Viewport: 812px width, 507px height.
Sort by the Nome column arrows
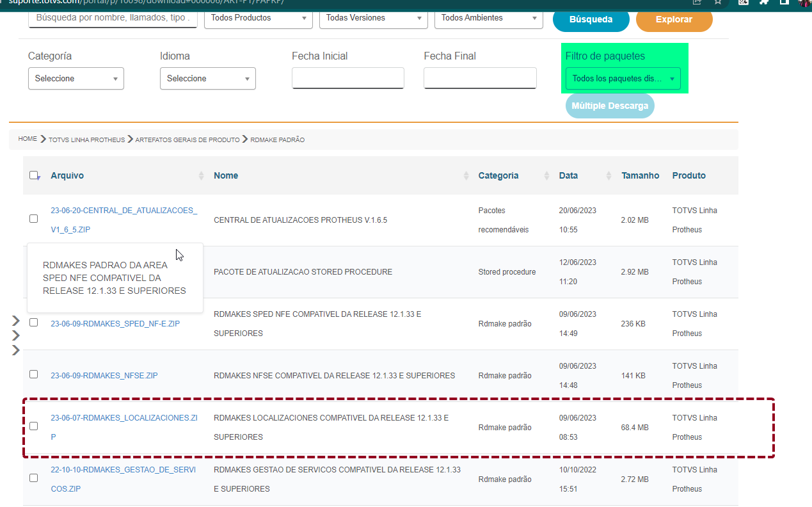click(466, 175)
